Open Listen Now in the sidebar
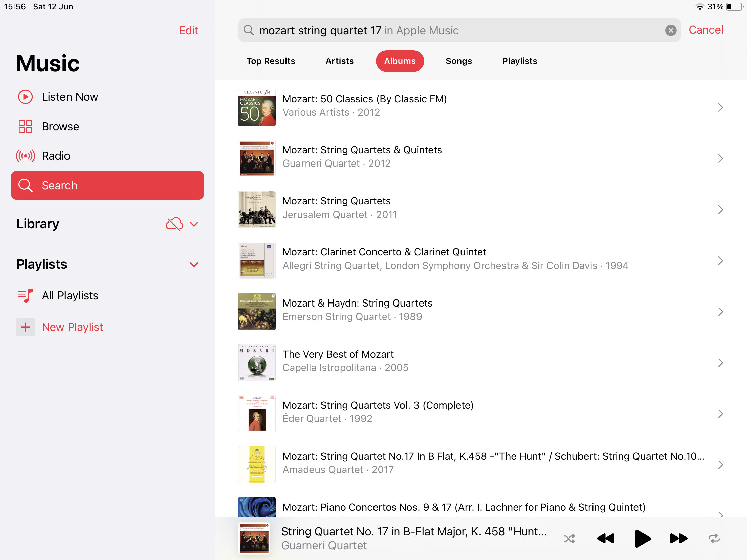Screen dimensions: 747x560 107,97
